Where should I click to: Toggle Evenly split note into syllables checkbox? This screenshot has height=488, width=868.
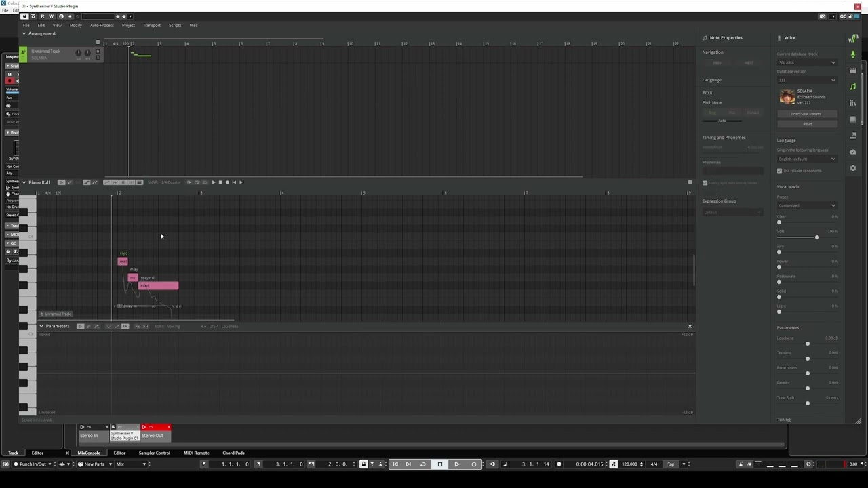click(705, 183)
